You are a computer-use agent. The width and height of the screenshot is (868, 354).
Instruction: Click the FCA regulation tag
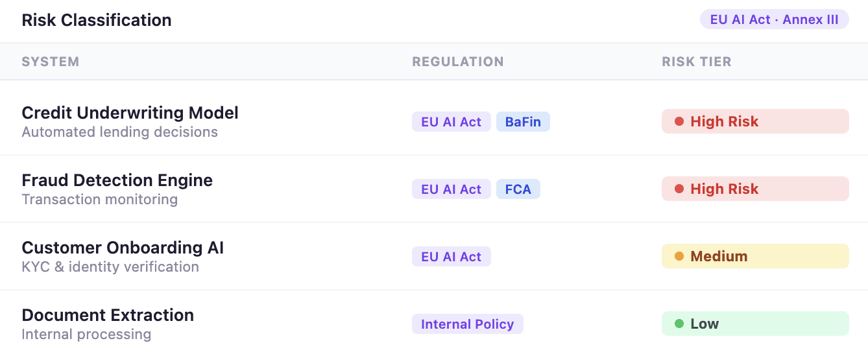tap(518, 189)
